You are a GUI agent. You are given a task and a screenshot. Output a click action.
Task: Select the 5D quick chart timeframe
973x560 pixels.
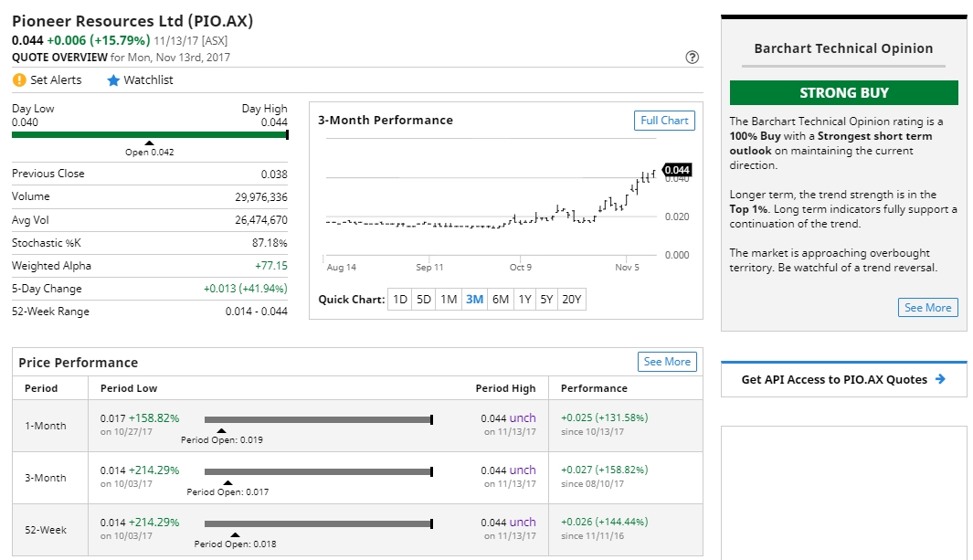pyautogui.click(x=423, y=299)
